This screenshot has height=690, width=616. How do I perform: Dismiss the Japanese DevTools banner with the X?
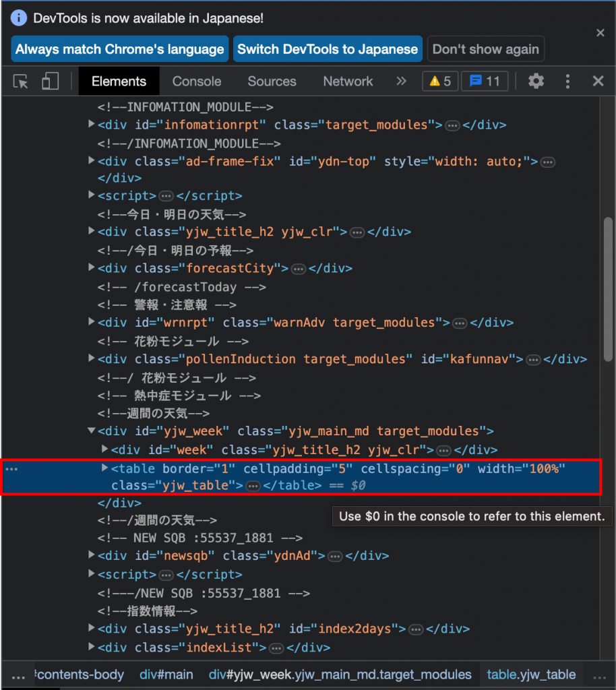click(x=600, y=32)
